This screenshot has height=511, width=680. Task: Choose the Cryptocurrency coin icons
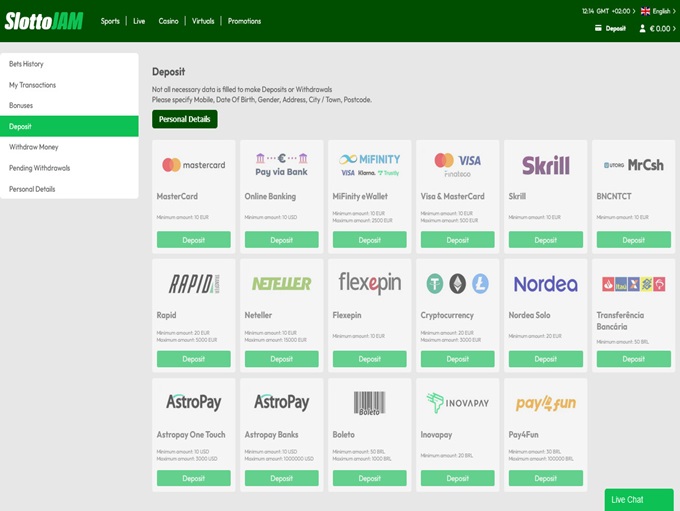click(x=457, y=283)
